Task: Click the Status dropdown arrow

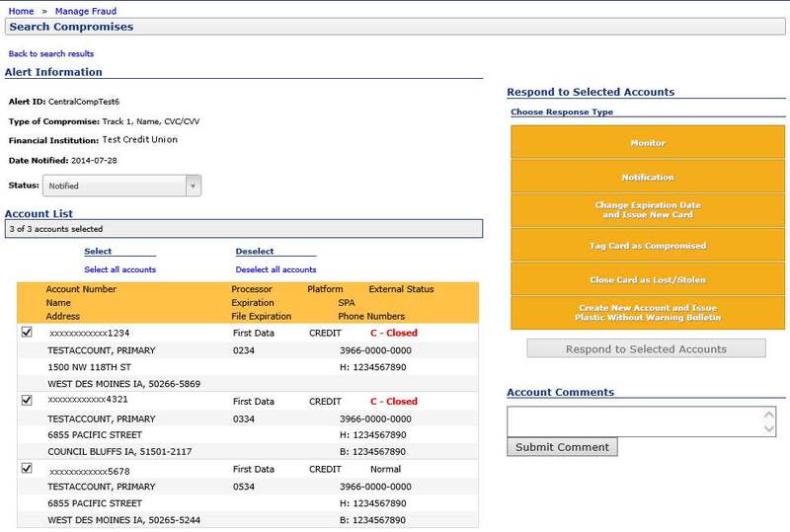Action: coord(194,186)
